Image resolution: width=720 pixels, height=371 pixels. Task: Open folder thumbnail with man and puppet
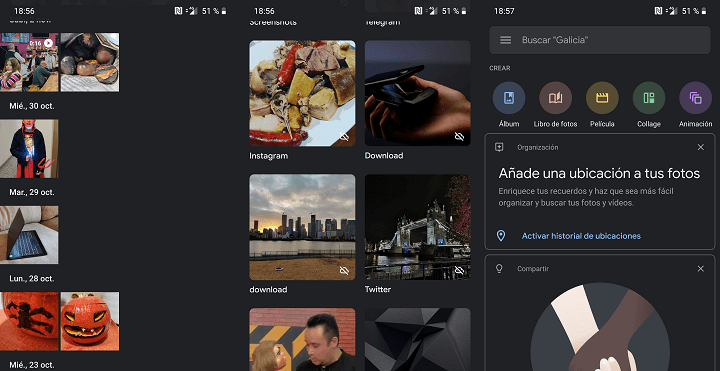click(302, 339)
